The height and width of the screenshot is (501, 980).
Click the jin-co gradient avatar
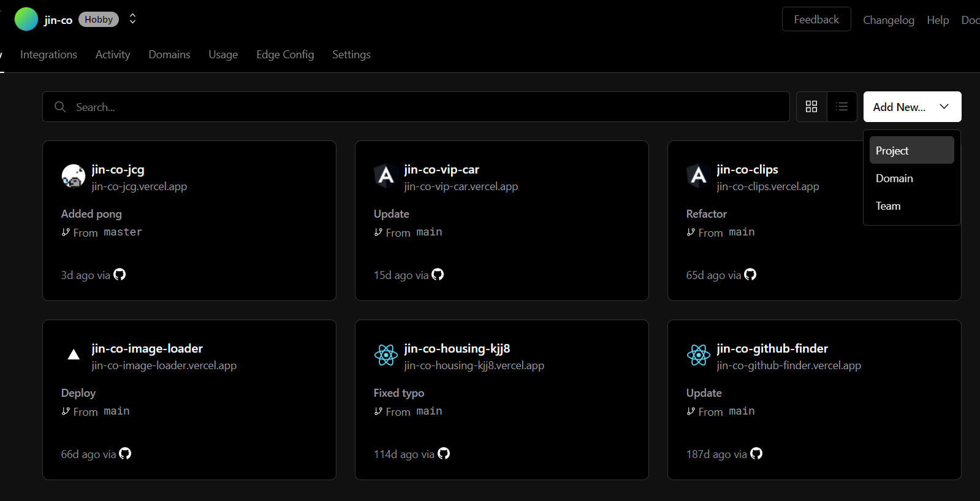click(x=26, y=19)
